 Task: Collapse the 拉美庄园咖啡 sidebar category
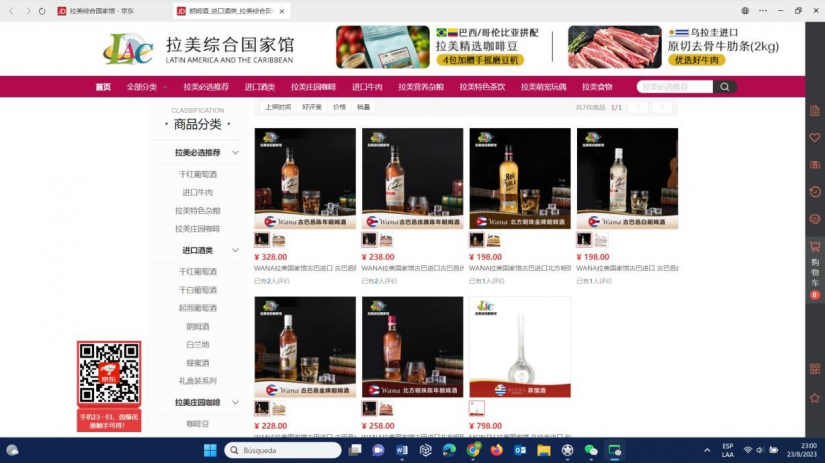point(235,402)
